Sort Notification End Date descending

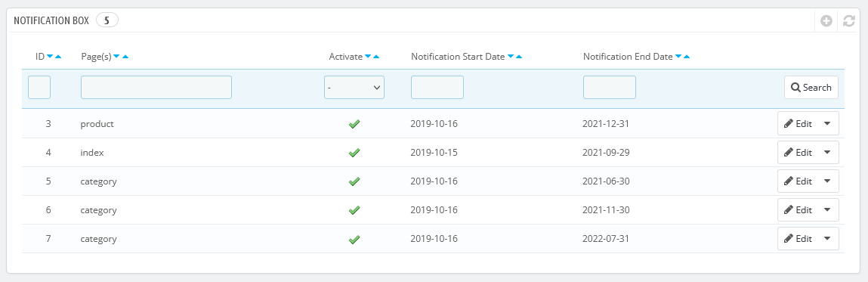pos(678,57)
